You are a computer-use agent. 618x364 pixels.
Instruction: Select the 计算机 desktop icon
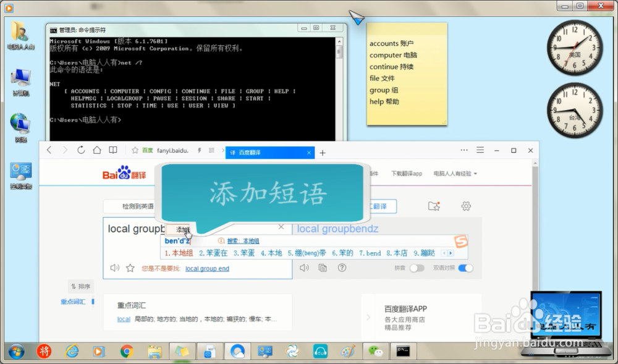point(20,82)
